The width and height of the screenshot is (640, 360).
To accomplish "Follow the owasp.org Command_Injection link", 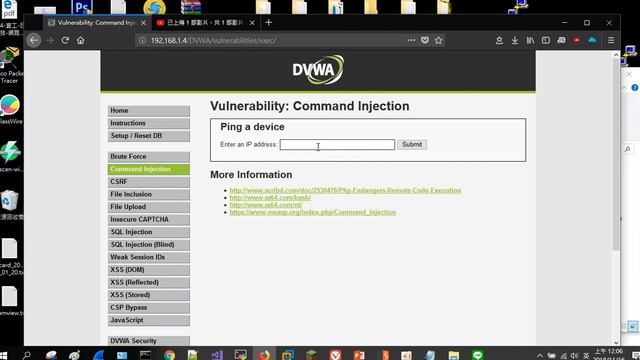I will [x=313, y=213].
